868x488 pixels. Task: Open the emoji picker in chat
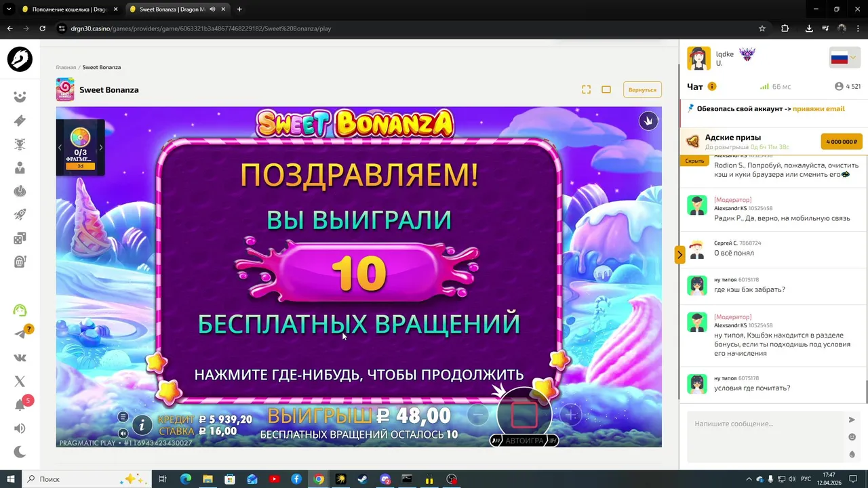click(x=852, y=437)
